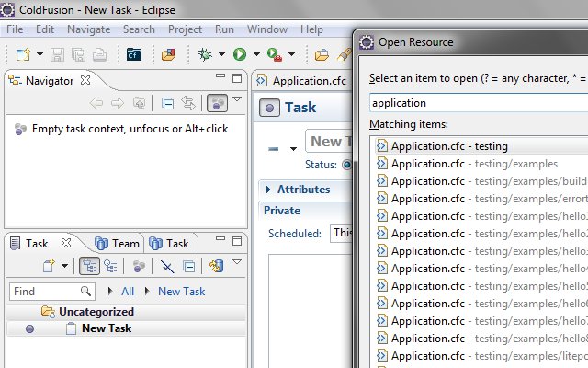This screenshot has width=588, height=368.
Task: Click Collapse All in Task List
Action: pos(188,266)
